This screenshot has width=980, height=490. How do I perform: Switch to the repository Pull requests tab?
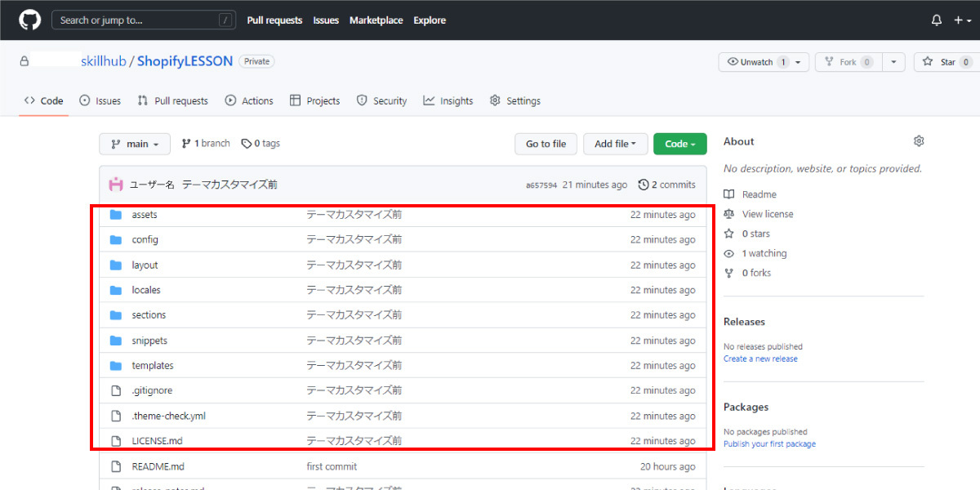(172, 100)
